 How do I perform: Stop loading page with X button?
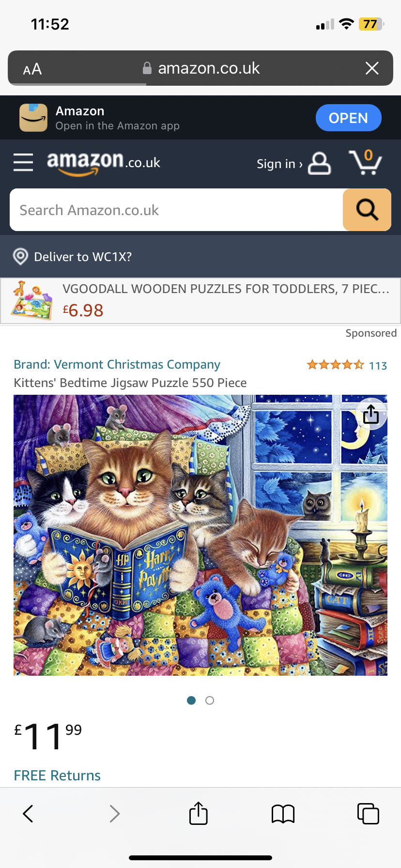[372, 68]
